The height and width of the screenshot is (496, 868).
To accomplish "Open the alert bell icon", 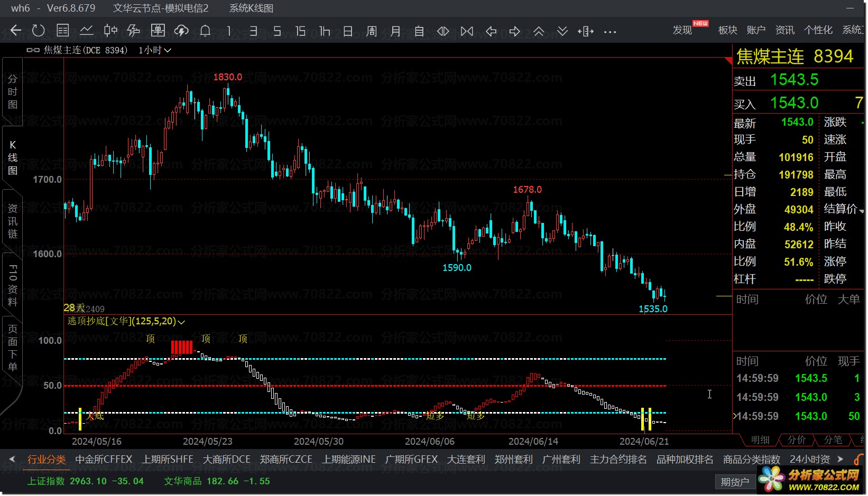I will pyautogui.click(x=205, y=31).
